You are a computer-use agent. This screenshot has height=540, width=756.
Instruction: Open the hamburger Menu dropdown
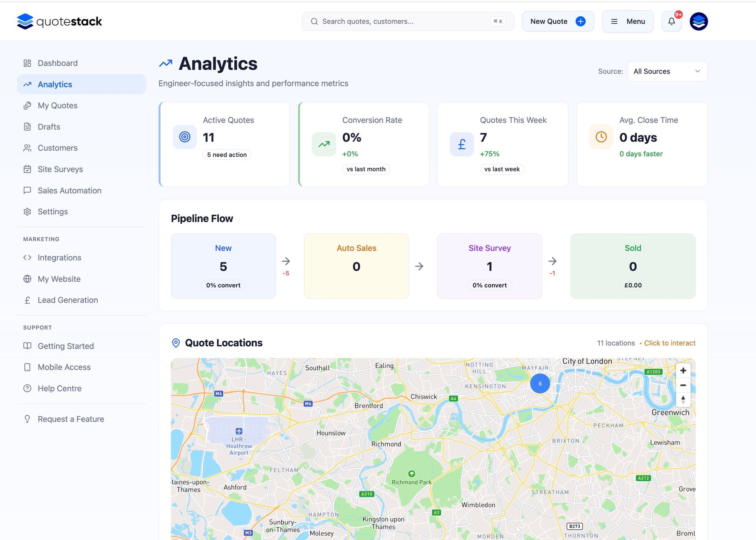coord(628,21)
